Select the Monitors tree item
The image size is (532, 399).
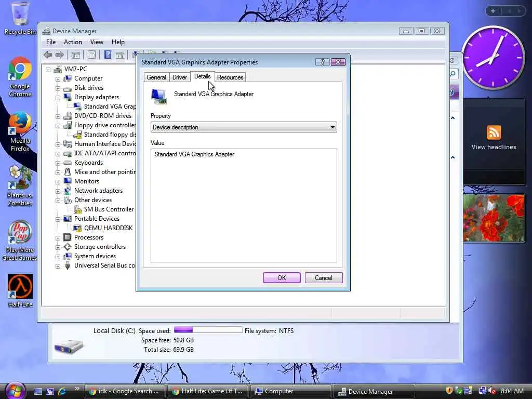87,181
